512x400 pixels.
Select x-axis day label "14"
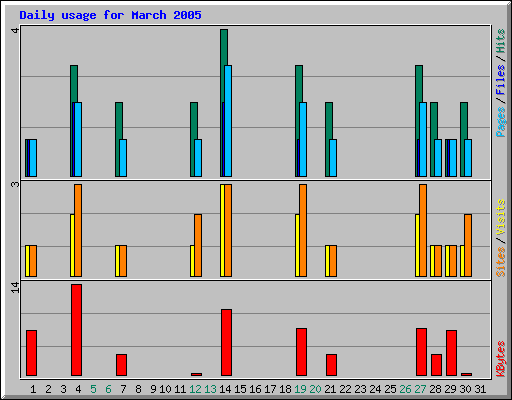pos(225,389)
